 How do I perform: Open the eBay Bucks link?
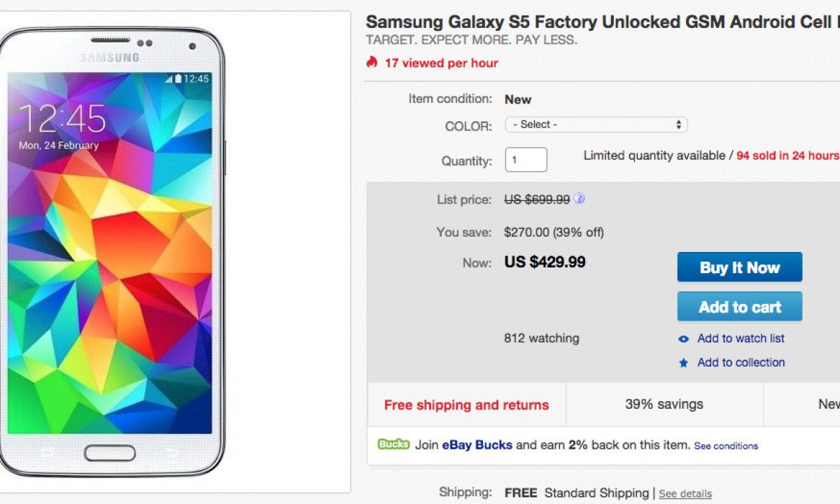pyautogui.click(x=477, y=444)
